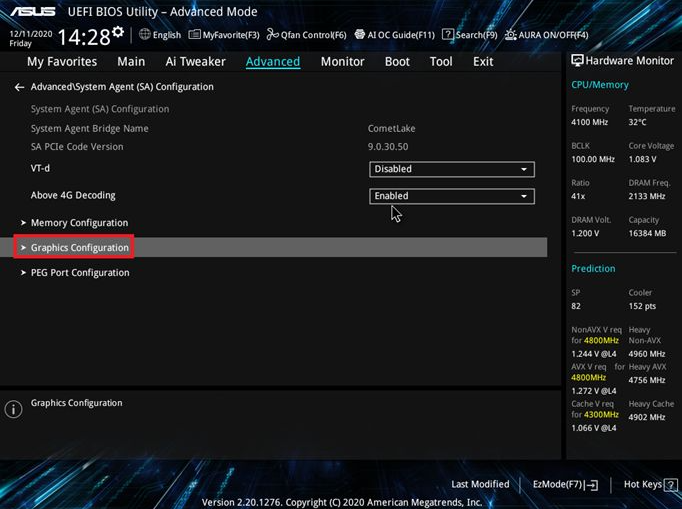Click the Prediction section heading
Viewport: 682px width, 509px height.
(593, 269)
